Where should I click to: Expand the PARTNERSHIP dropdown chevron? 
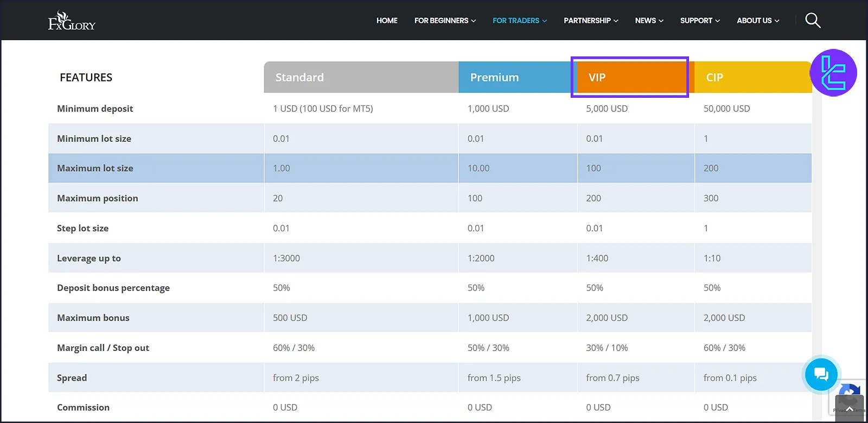(616, 21)
